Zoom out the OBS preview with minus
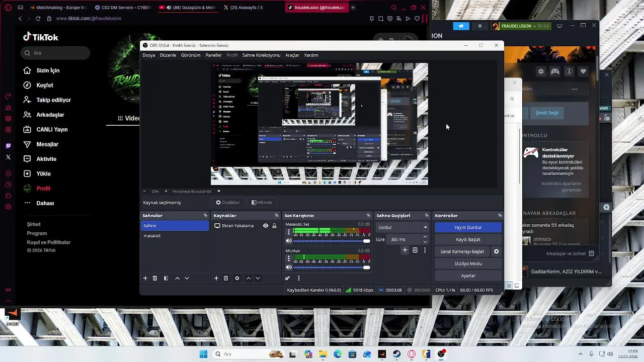 [x=144, y=191]
